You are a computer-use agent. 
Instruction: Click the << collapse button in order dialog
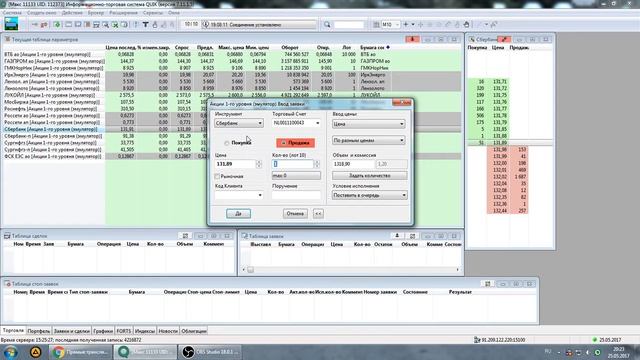318,213
